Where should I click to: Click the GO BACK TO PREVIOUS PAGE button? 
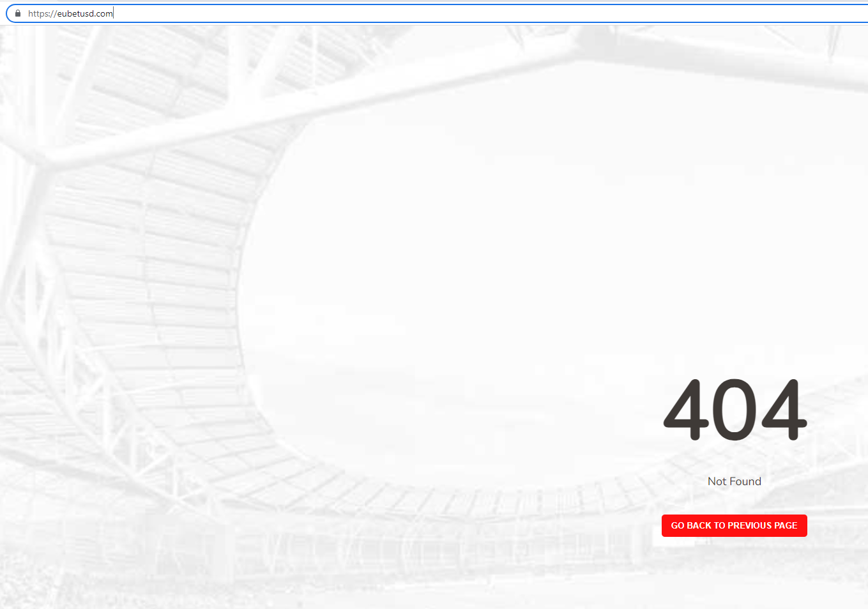pyautogui.click(x=734, y=525)
